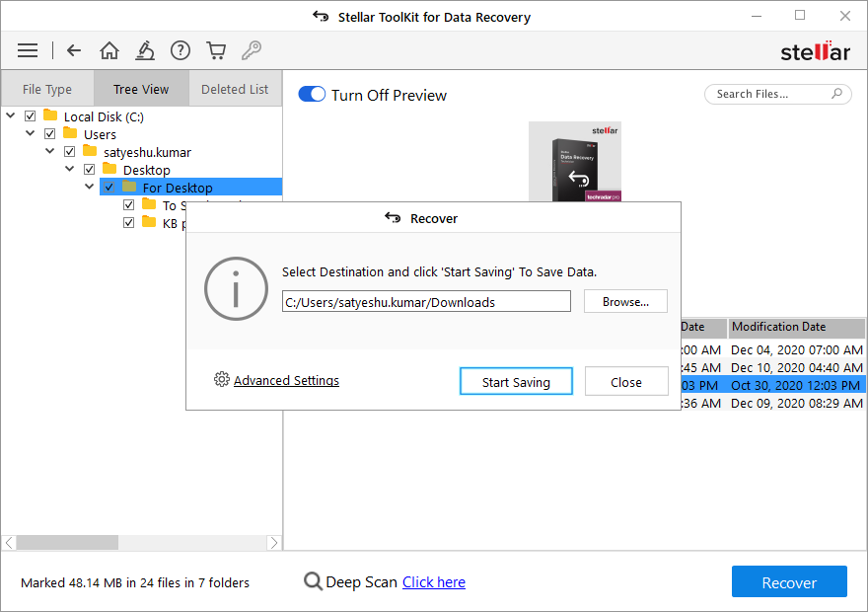Image resolution: width=868 pixels, height=612 pixels.
Task: Switch to the File Type tab
Action: [47, 89]
